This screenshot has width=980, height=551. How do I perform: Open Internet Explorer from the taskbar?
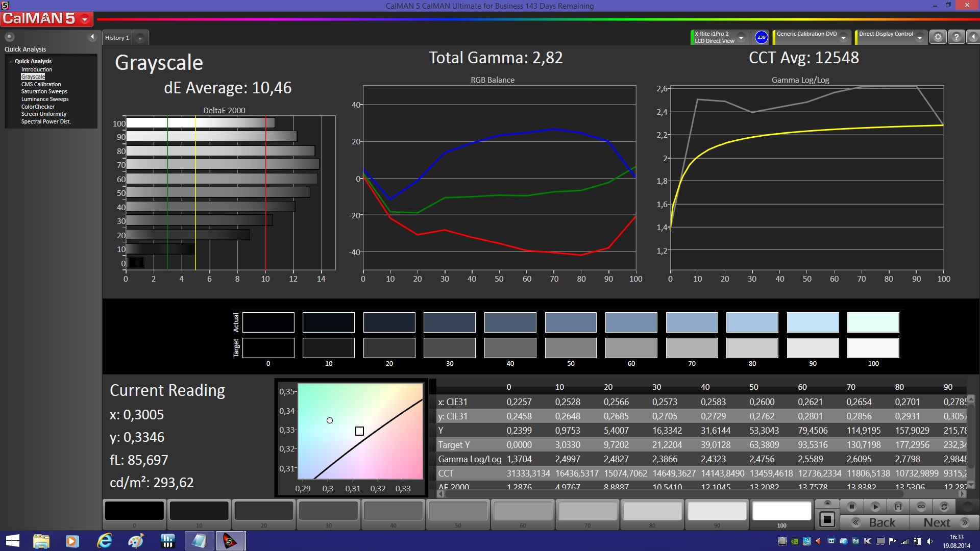click(x=105, y=541)
